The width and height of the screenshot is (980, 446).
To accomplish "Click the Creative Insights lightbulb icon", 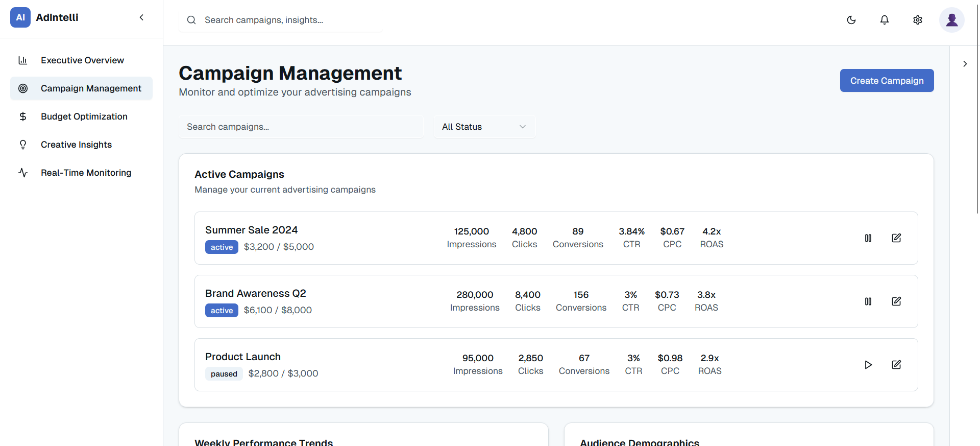I will (23, 145).
